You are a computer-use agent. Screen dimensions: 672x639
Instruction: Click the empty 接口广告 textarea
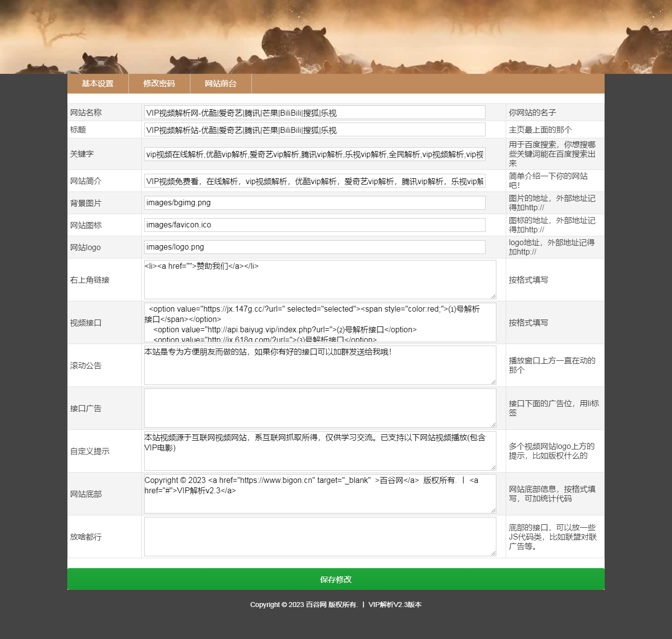[320, 408]
